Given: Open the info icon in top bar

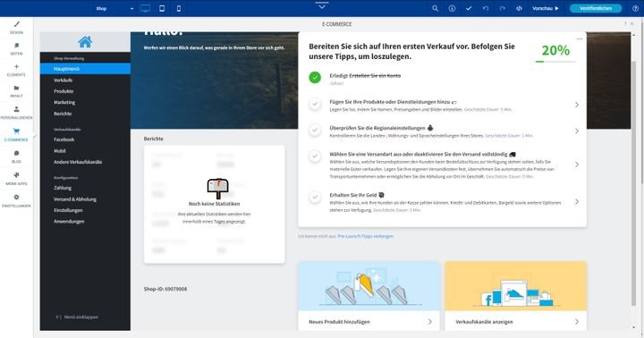Looking at the screenshot, I should click(x=452, y=8).
